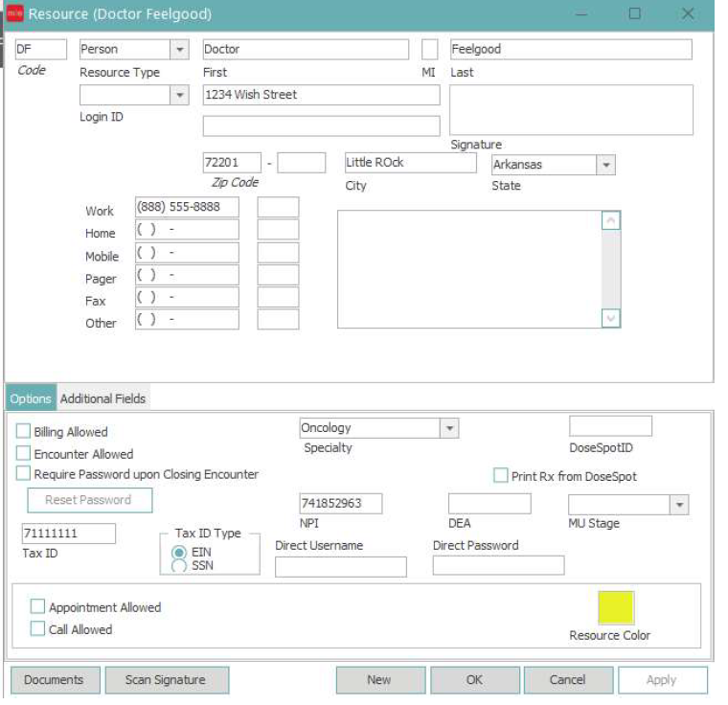
Task: Maximize the Resource window
Action: pos(634,14)
